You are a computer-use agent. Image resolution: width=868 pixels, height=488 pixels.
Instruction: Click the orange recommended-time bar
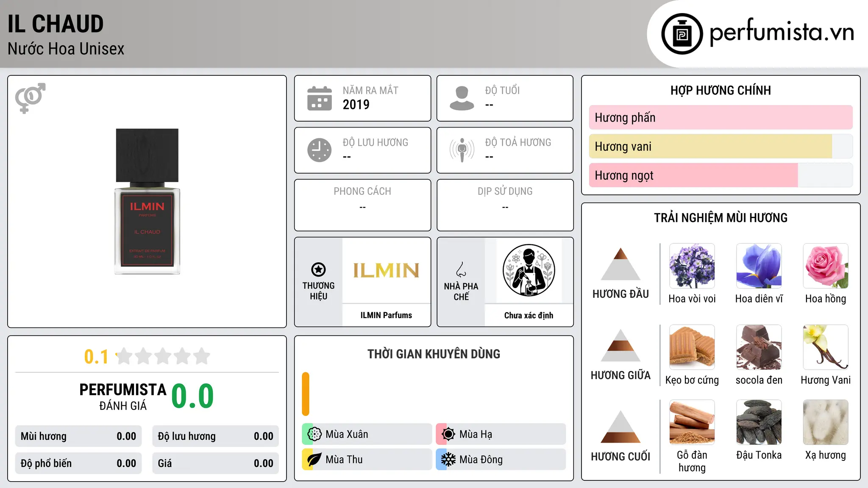306,394
